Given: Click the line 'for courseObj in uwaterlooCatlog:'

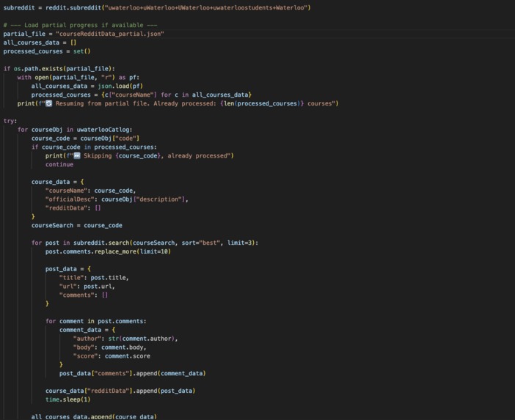Looking at the screenshot, I should pyautogui.click(x=75, y=130).
